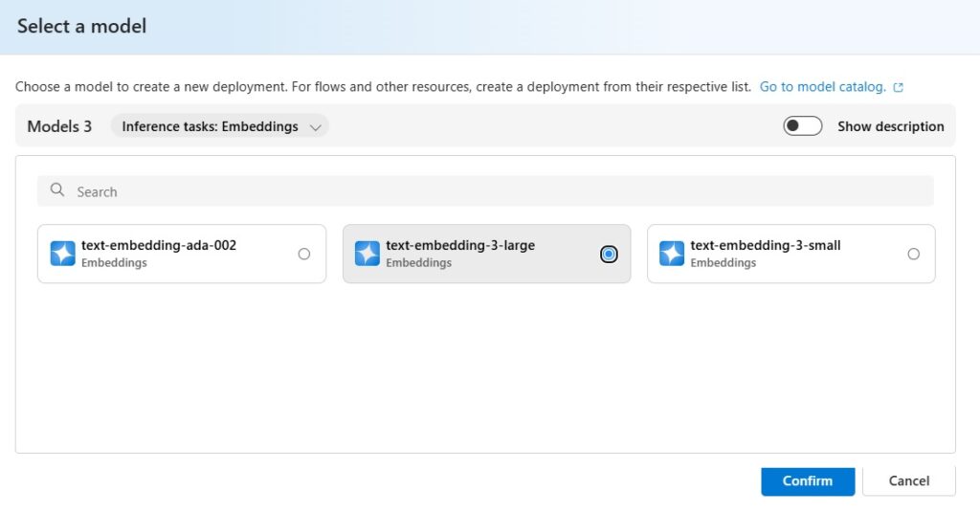Click the text-embedding-3-small model icon
This screenshot has width=980, height=513.
[x=672, y=254]
